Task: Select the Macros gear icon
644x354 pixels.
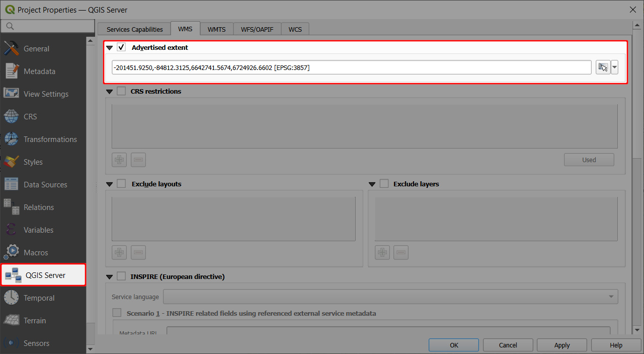Action: (11, 252)
